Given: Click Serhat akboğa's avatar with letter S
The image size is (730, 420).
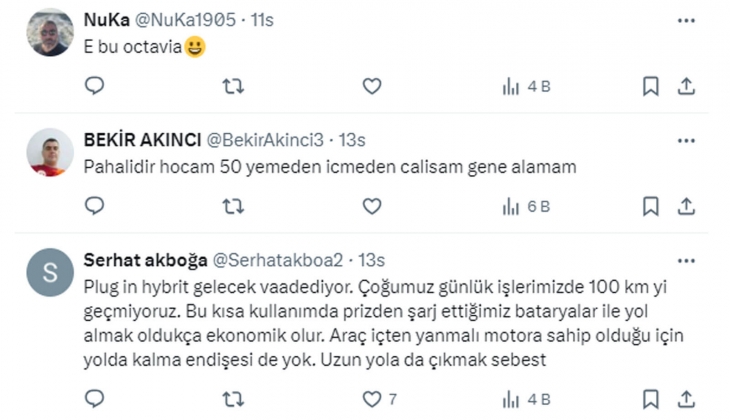Looking at the screenshot, I should (x=50, y=272).
